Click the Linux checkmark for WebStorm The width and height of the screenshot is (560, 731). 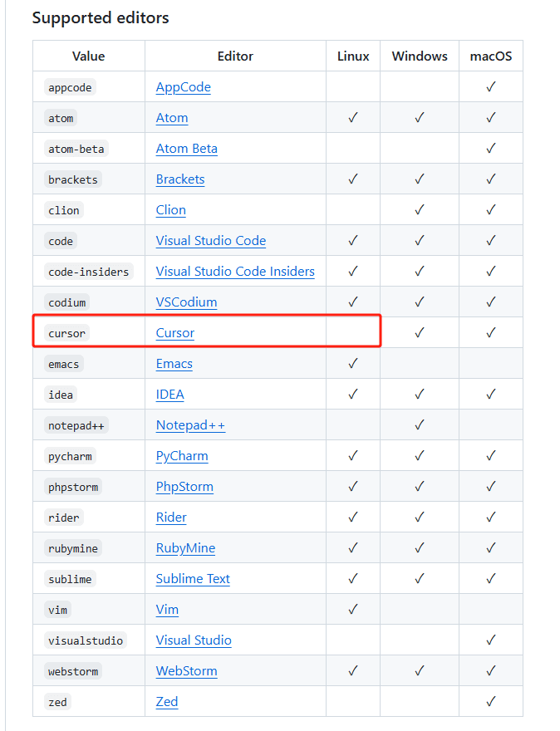pyautogui.click(x=353, y=671)
